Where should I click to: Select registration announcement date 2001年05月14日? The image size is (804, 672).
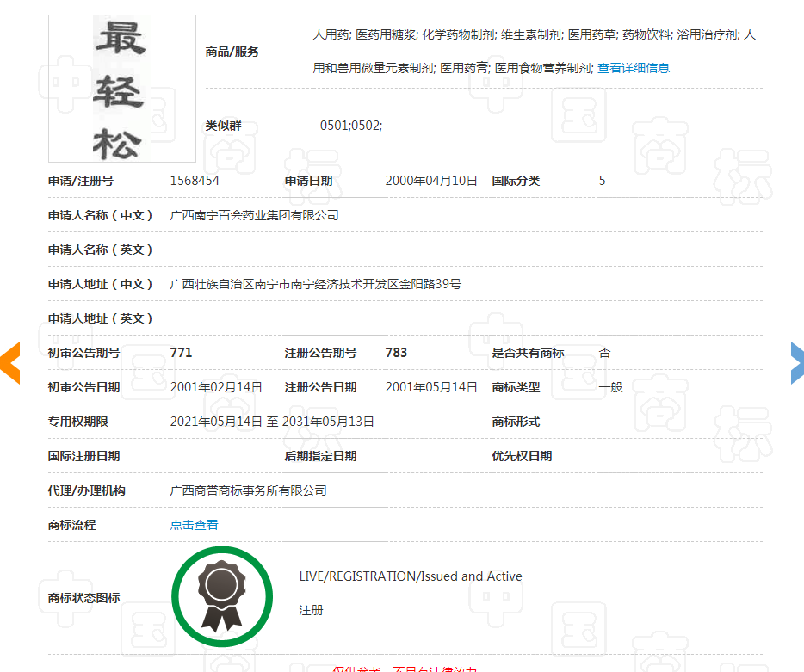(x=431, y=387)
